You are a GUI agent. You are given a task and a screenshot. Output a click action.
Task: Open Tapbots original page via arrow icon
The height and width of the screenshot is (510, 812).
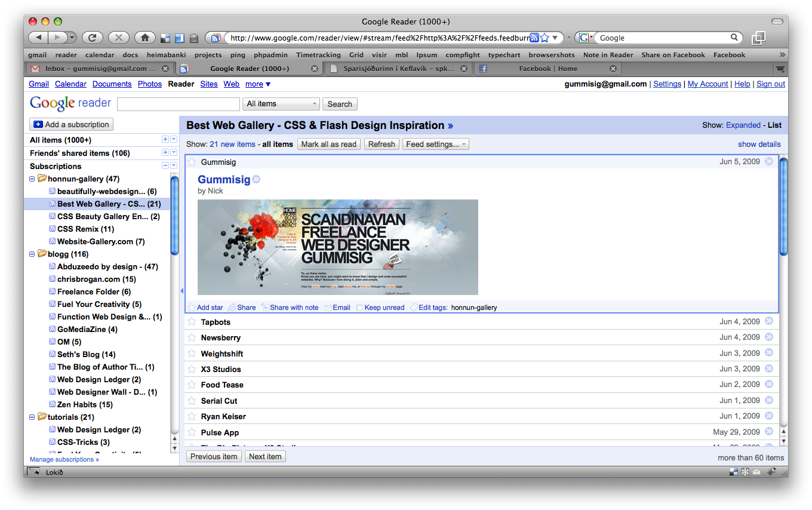pos(769,321)
